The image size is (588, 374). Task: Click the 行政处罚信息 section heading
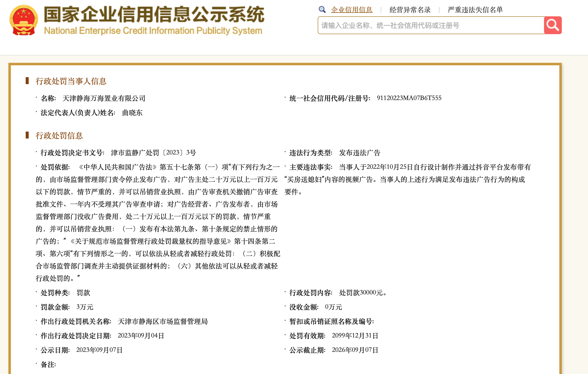tap(59, 136)
